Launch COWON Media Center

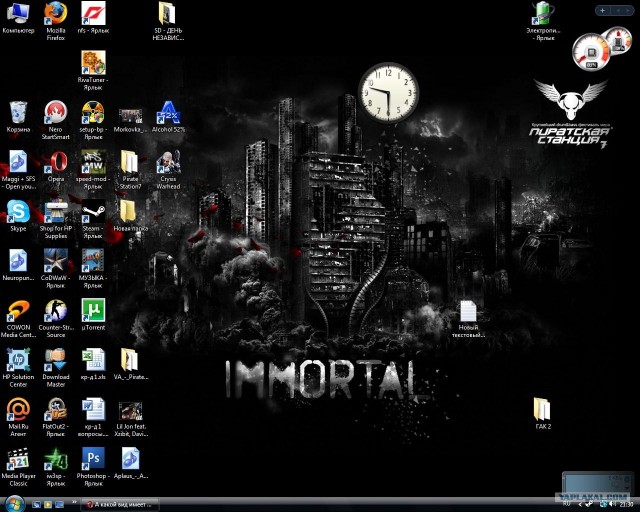pos(18,319)
